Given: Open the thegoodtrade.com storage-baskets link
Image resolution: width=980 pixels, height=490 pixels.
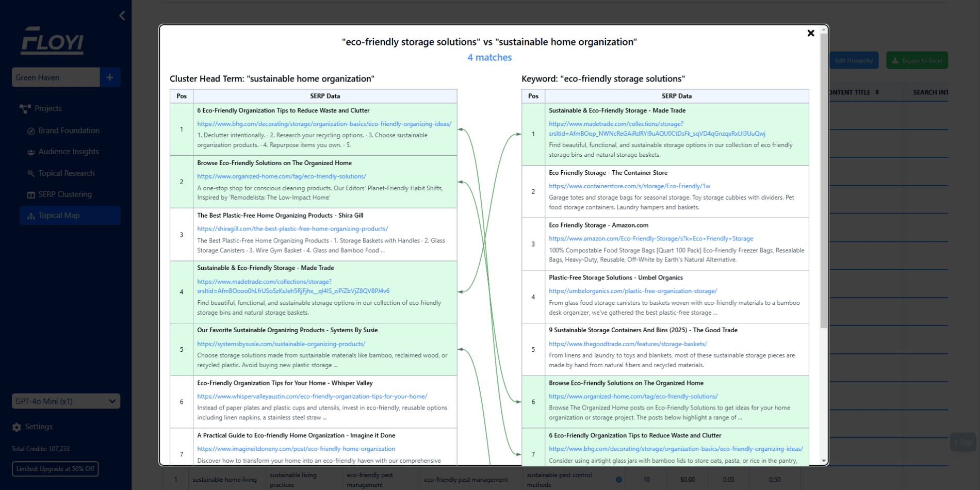Looking at the screenshot, I should 628,344.
